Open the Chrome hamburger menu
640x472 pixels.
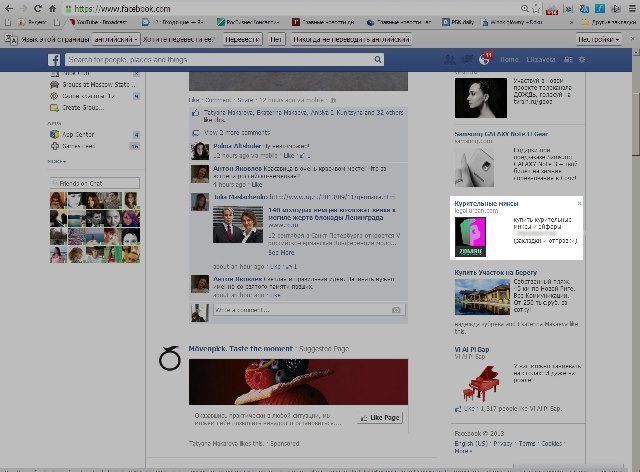631,8
